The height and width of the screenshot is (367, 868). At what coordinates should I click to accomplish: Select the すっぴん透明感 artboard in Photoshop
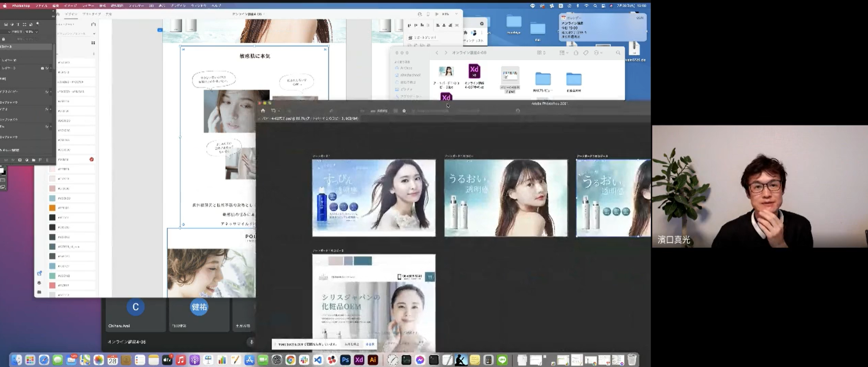374,198
